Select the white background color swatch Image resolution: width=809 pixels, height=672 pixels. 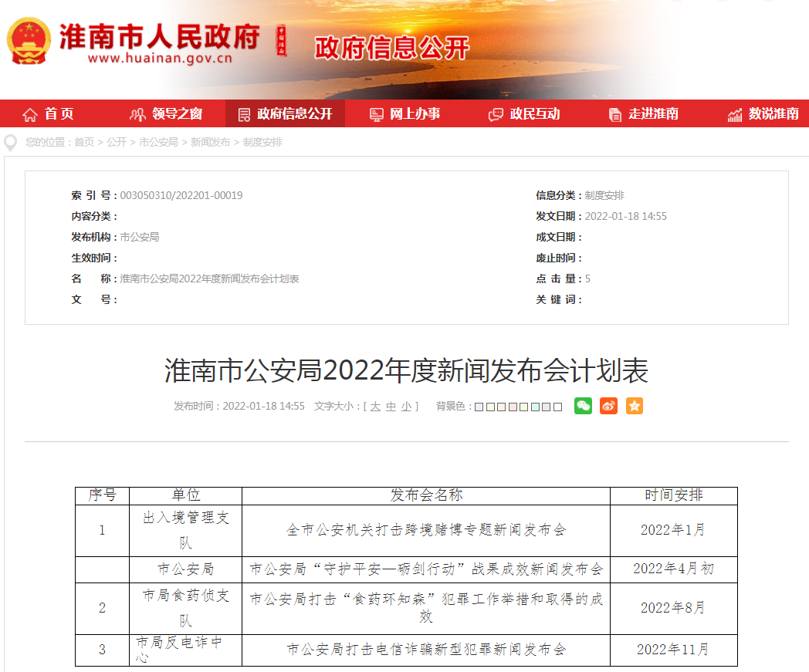[x=556, y=407]
